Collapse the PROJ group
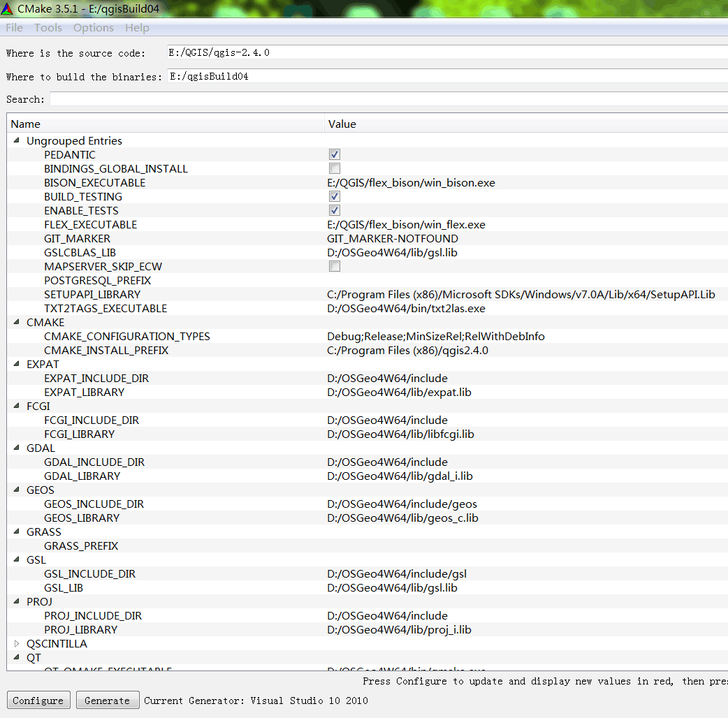 click(17, 601)
